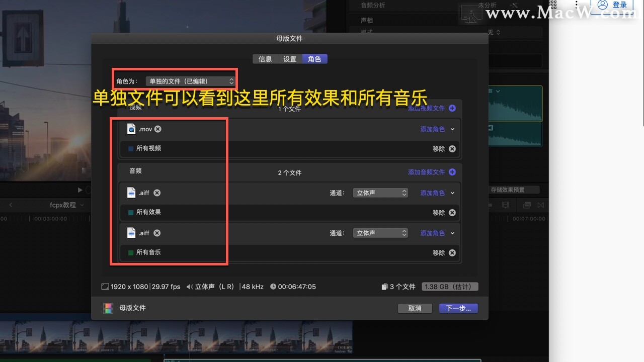The image size is (644, 362).
Task: Remove the .aiff file above 所有效果
Action: click(x=157, y=193)
